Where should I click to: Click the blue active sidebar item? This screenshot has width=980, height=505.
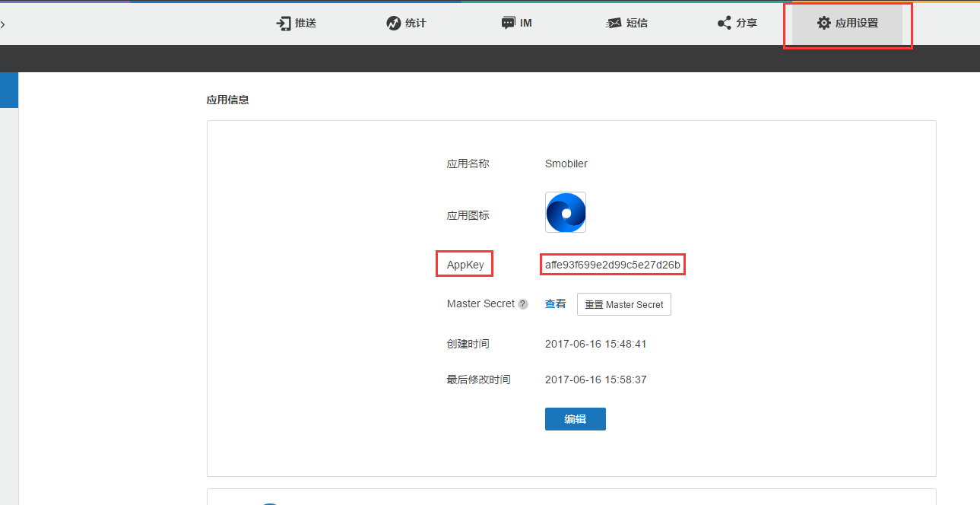9,91
